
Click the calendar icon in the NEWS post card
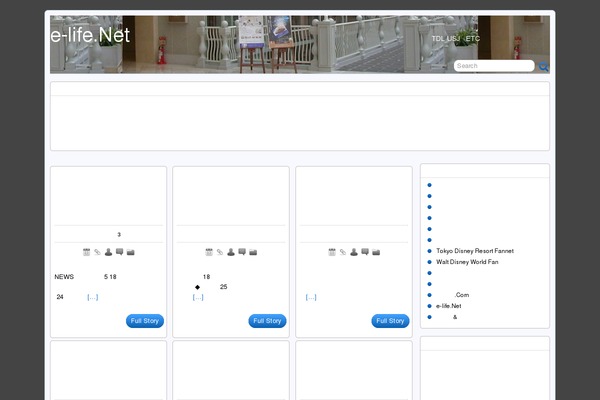coord(86,252)
